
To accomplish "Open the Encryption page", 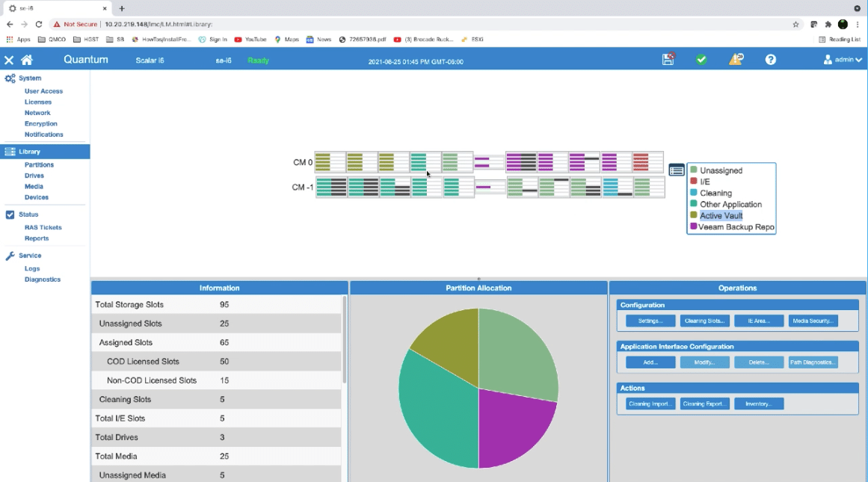I will [40, 123].
